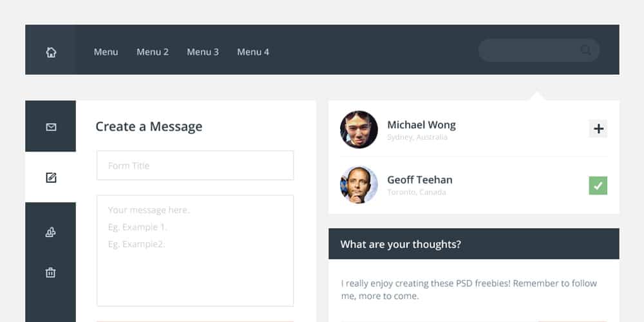The image size is (644, 322).
Task: Open Menu 2 in navigation bar
Action: (153, 52)
